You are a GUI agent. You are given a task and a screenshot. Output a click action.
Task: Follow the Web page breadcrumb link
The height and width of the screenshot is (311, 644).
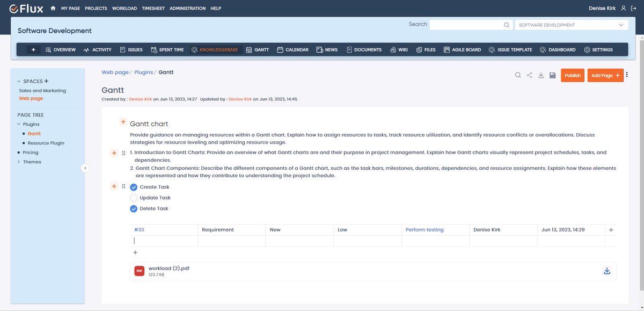(115, 72)
